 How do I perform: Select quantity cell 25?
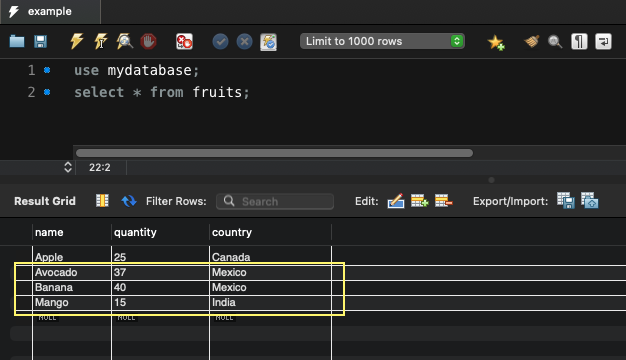click(x=160, y=257)
